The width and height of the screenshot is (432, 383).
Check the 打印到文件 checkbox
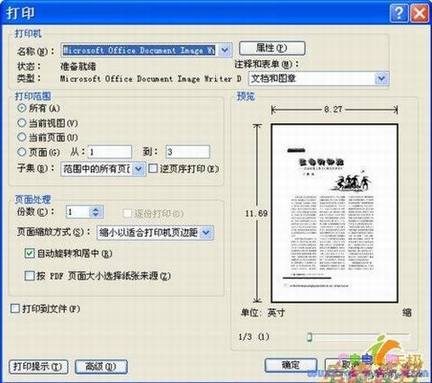15,308
